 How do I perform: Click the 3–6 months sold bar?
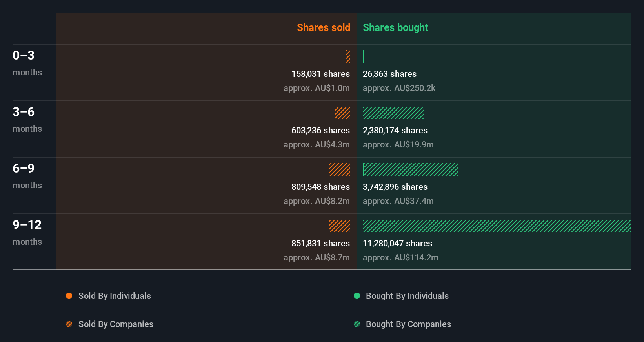[342, 113]
